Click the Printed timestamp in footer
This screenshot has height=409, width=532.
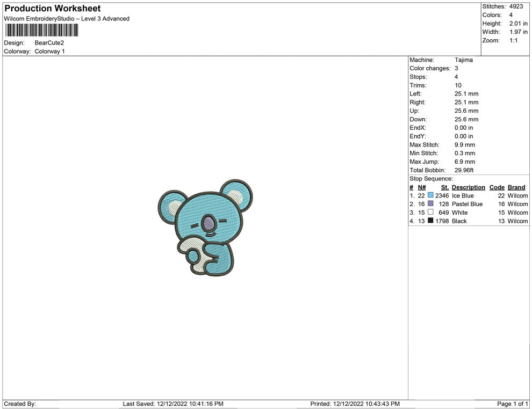pyautogui.click(x=355, y=404)
